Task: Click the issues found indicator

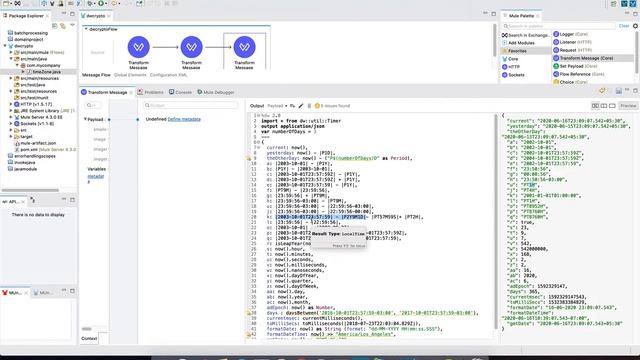Action: pos(332,106)
